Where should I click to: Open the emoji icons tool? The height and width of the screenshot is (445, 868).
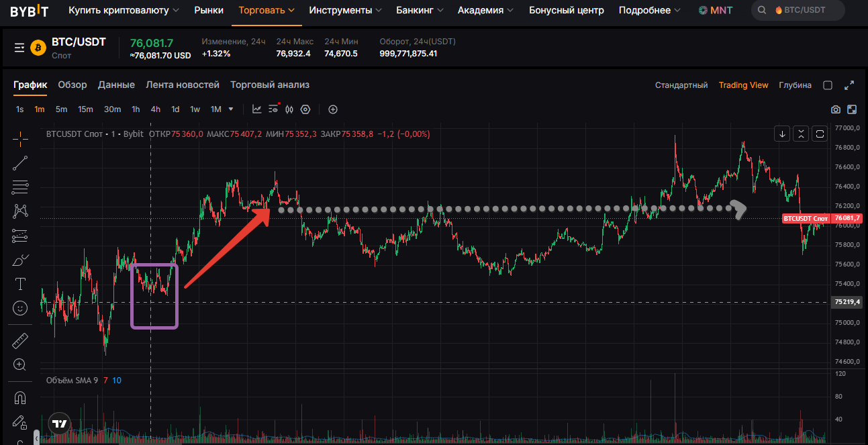tap(20, 308)
